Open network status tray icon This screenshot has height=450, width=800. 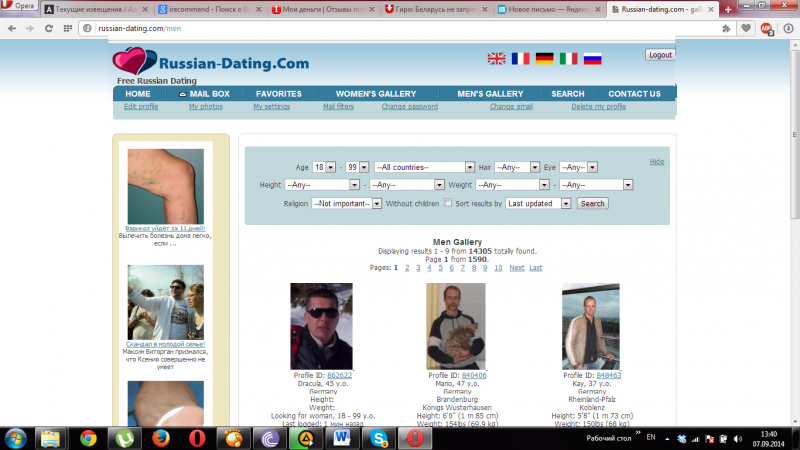(695, 439)
